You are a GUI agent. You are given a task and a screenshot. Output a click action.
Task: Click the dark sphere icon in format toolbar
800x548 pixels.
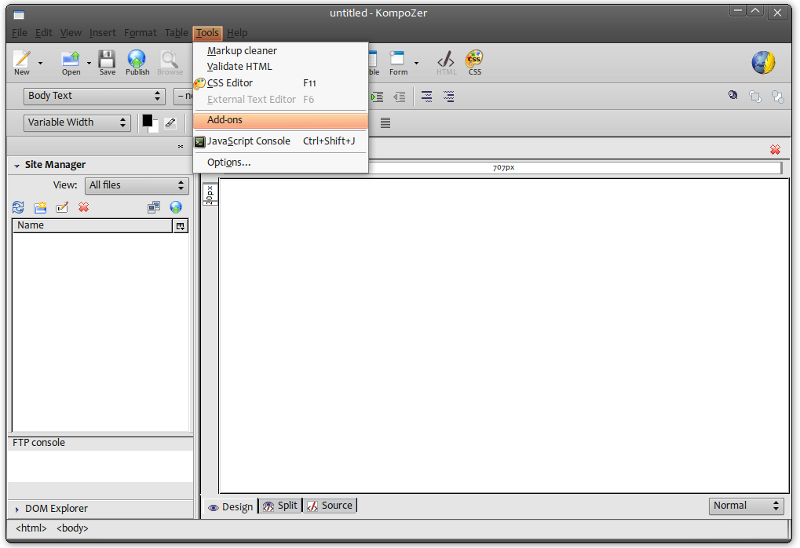point(733,95)
